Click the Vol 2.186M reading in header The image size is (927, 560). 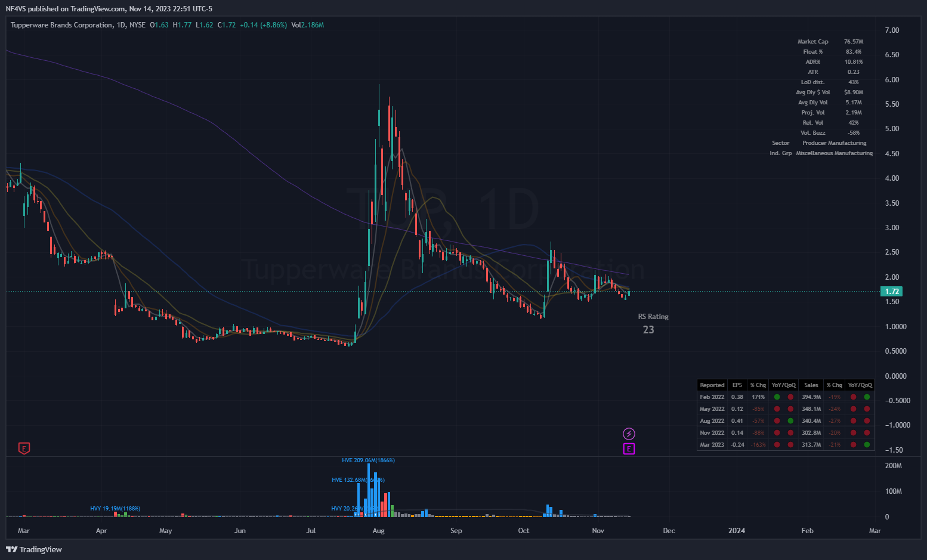point(308,25)
